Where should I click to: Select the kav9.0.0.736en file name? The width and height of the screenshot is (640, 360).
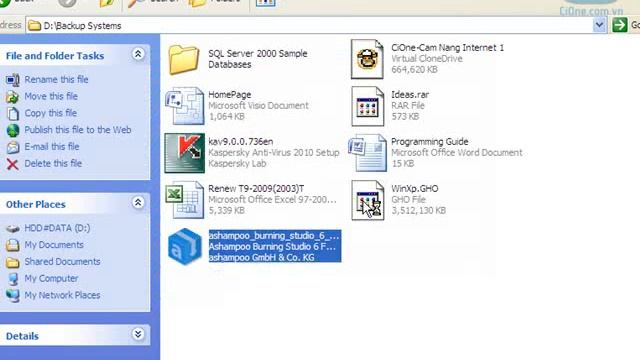tap(240, 142)
